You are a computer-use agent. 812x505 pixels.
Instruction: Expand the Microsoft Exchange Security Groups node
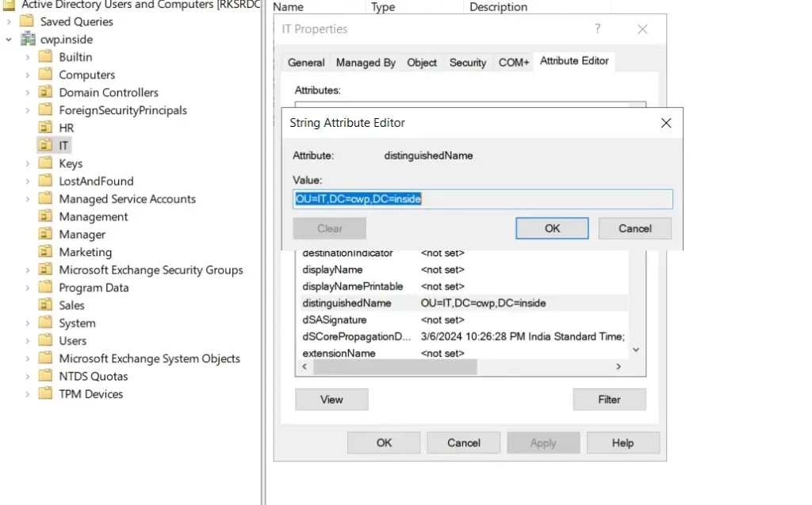(28, 270)
